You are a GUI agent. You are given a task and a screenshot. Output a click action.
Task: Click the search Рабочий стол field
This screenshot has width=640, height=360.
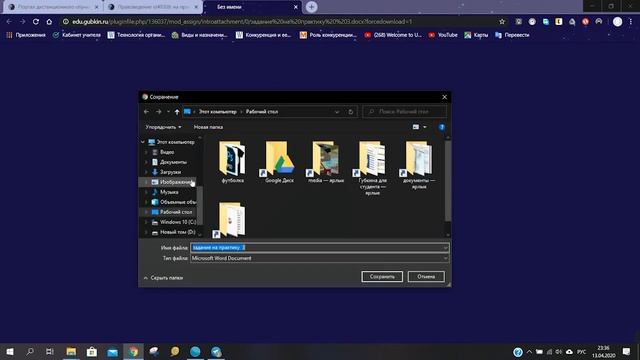(404, 111)
